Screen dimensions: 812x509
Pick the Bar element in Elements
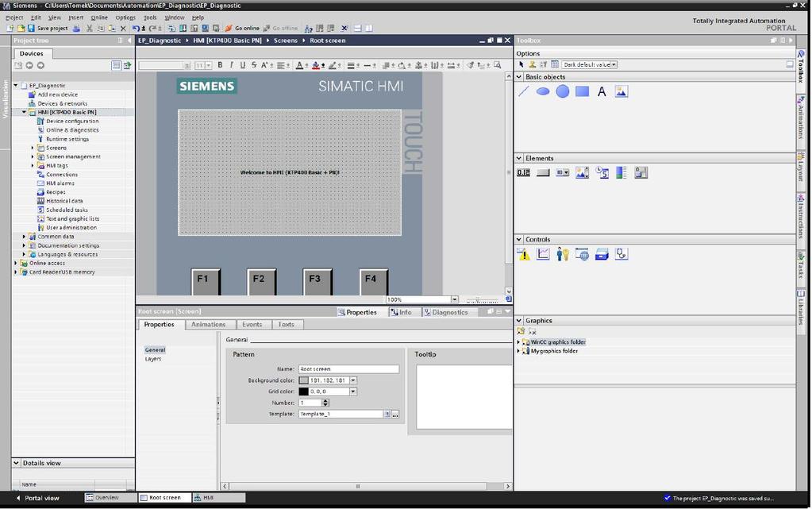coord(621,172)
